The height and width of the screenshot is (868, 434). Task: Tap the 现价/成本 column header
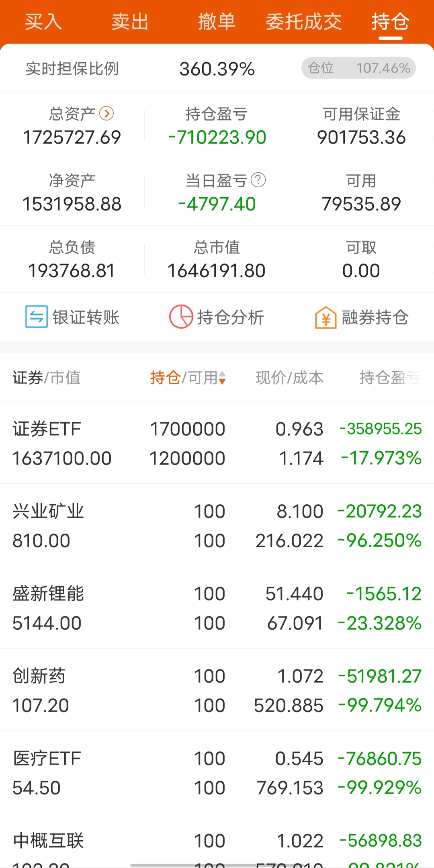[x=289, y=378]
